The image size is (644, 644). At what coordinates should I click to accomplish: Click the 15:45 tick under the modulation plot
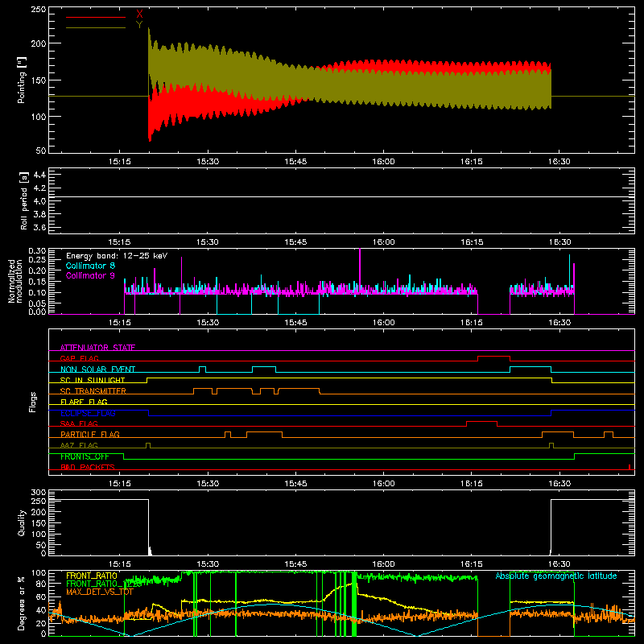(x=295, y=323)
